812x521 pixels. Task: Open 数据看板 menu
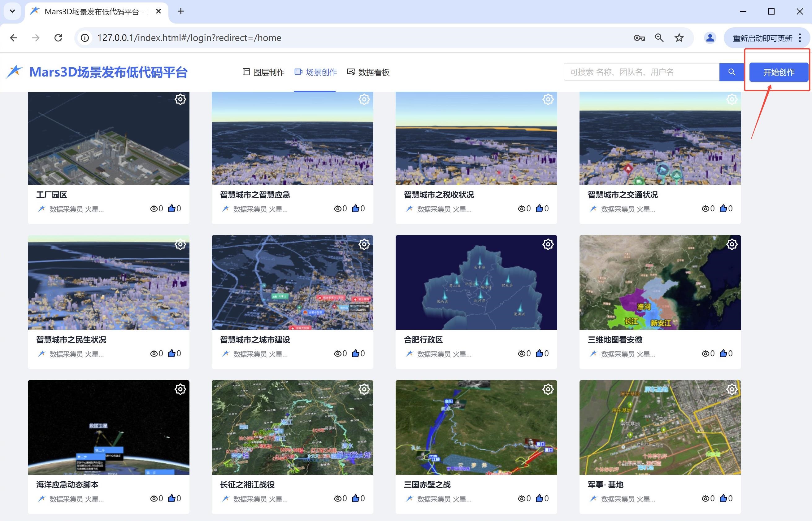[368, 72]
